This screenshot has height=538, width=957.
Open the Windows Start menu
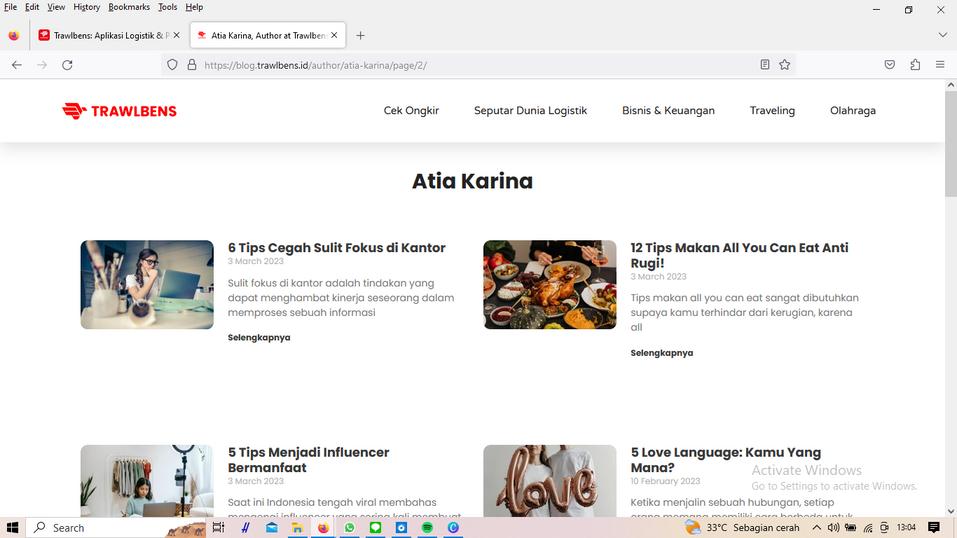(12, 528)
